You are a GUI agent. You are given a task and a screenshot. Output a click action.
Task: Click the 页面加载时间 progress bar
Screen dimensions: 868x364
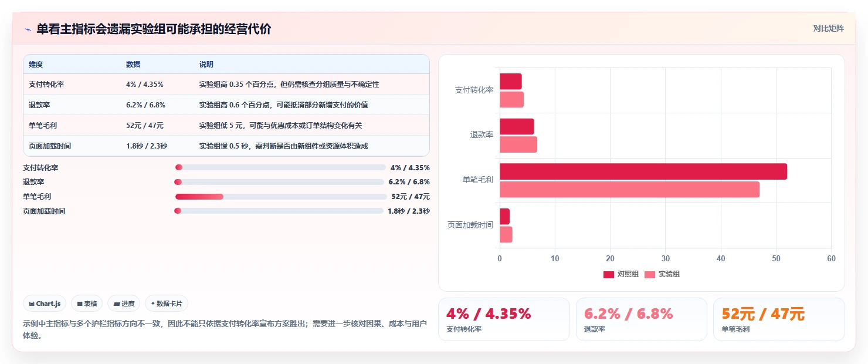tap(279, 211)
